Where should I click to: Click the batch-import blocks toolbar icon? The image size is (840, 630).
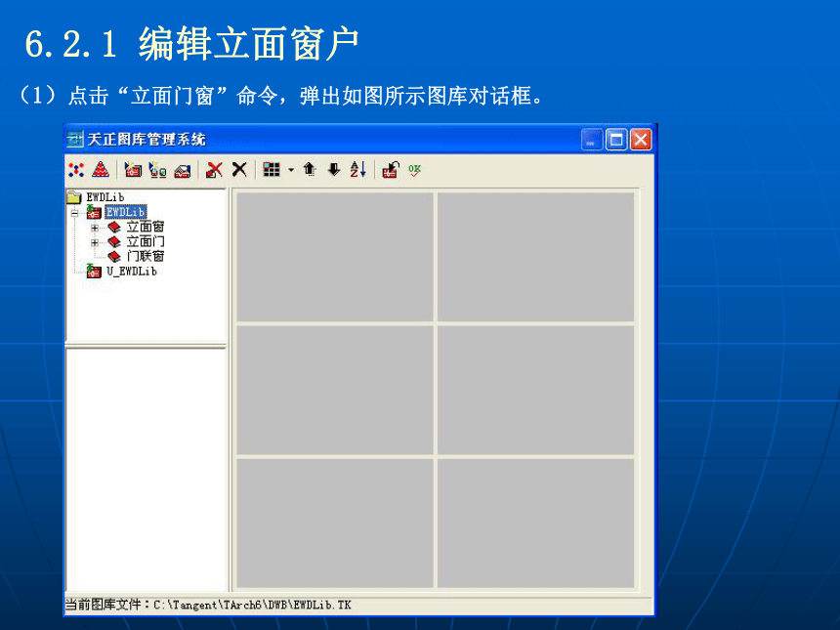point(157,170)
